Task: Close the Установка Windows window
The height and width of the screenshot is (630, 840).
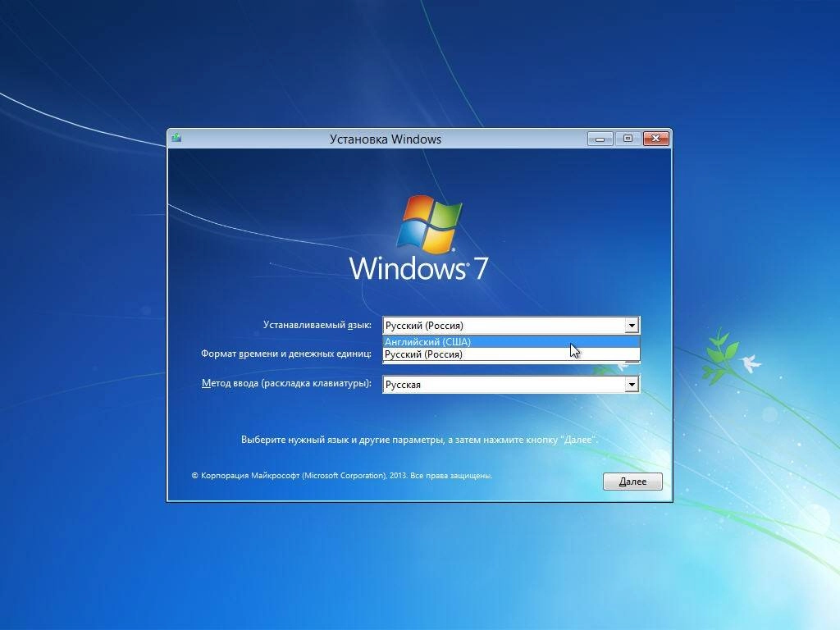Action: (x=655, y=139)
